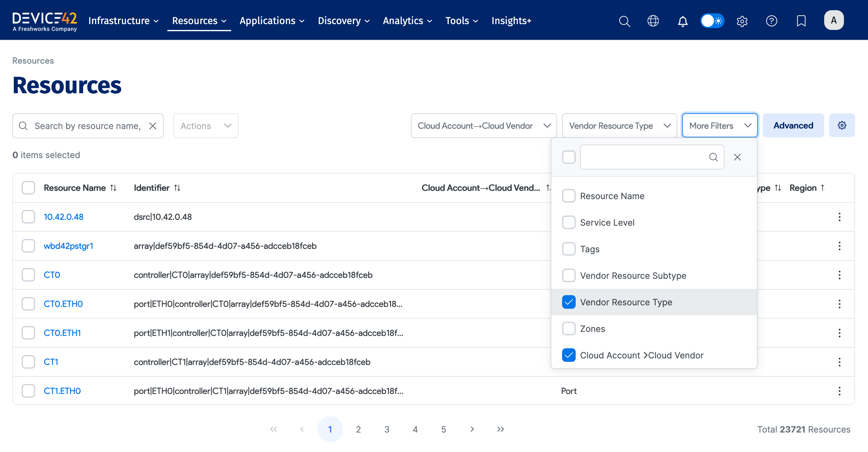
Task: Click the help question mark icon
Action: point(771,21)
